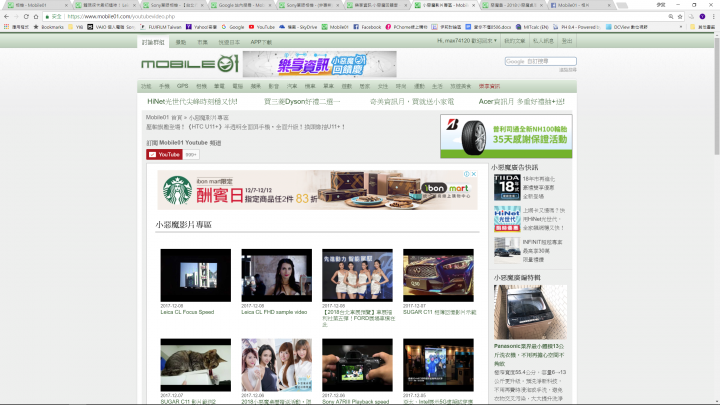Open the DCView bookmark
Image resolution: width=720 pixels, height=405 pixels.
(627, 27)
